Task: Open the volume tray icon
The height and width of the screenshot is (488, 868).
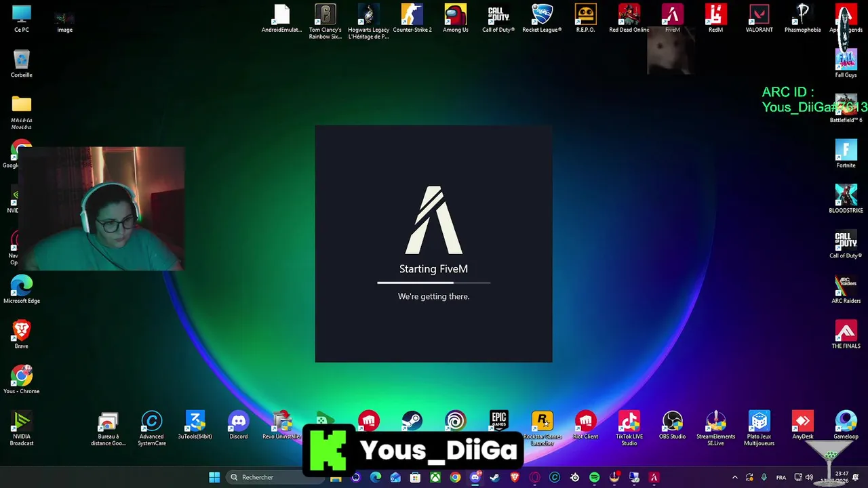Action: click(x=808, y=477)
